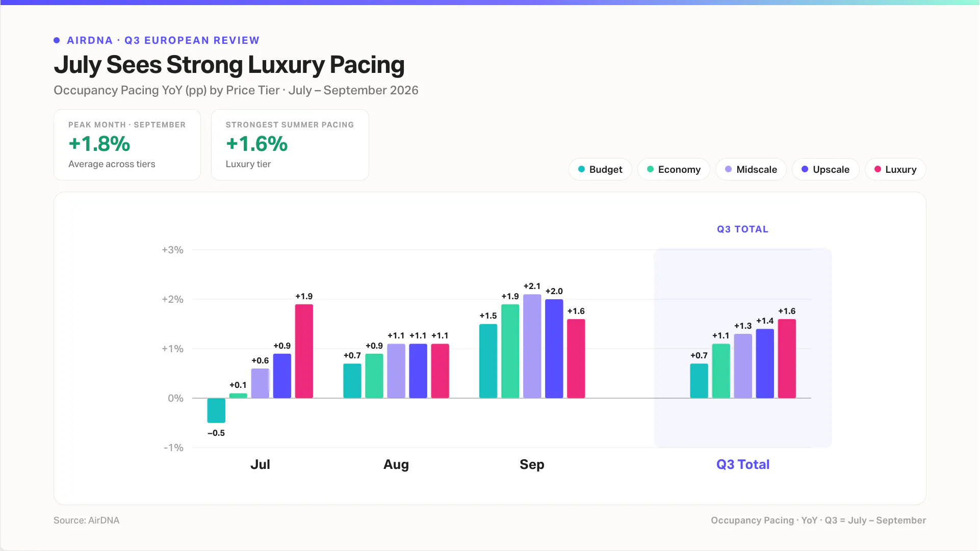The image size is (980, 551).
Task: Select the July Midscale bar labeled +0.6
Action: (260, 383)
